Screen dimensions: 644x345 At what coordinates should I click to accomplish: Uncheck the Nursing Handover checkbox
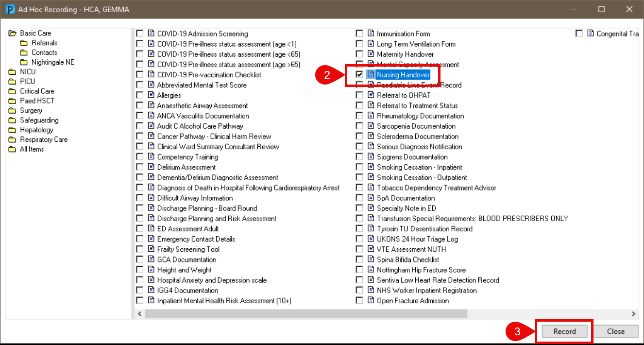tap(359, 75)
